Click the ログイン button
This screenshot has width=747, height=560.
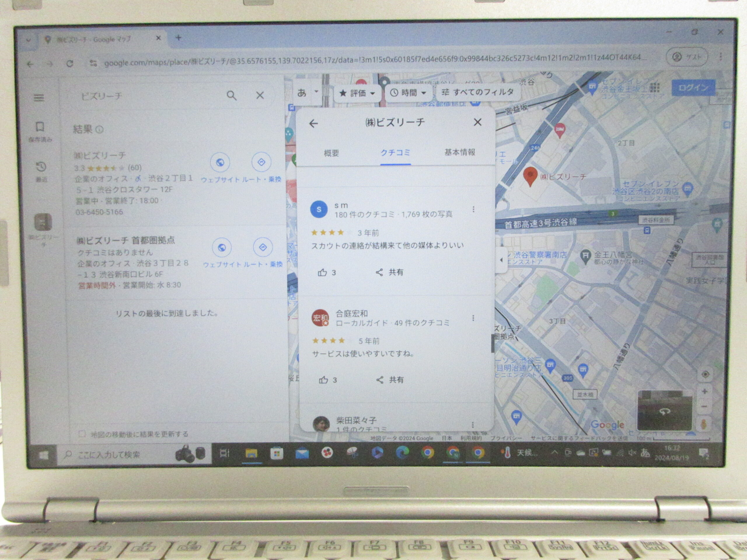click(x=693, y=88)
